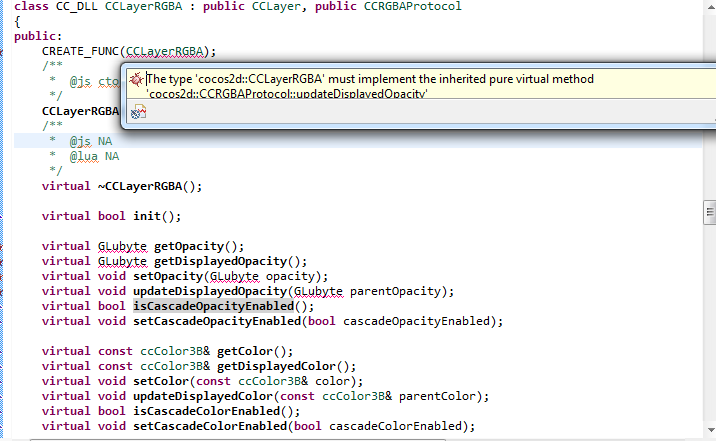Click getDisplayedOpacity method name
The image size is (716, 441).
click(221, 261)
